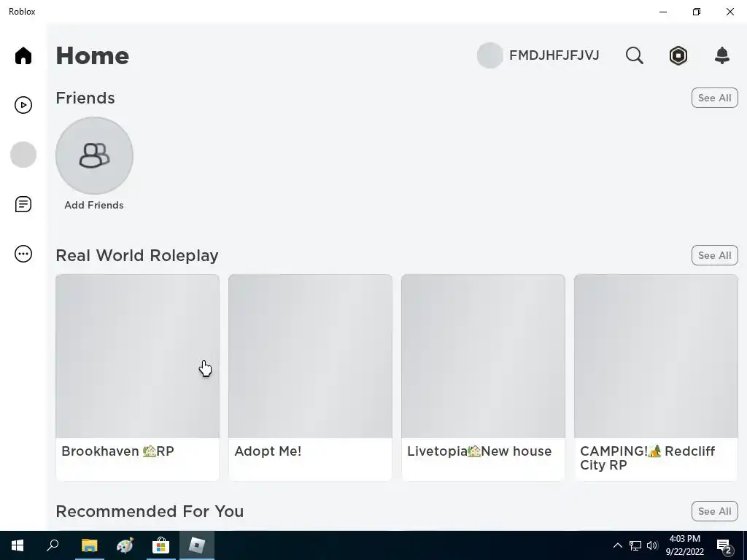Click the search magnifier icon
This screenshot has height=560, width=747.
click(x=634, y=55)
